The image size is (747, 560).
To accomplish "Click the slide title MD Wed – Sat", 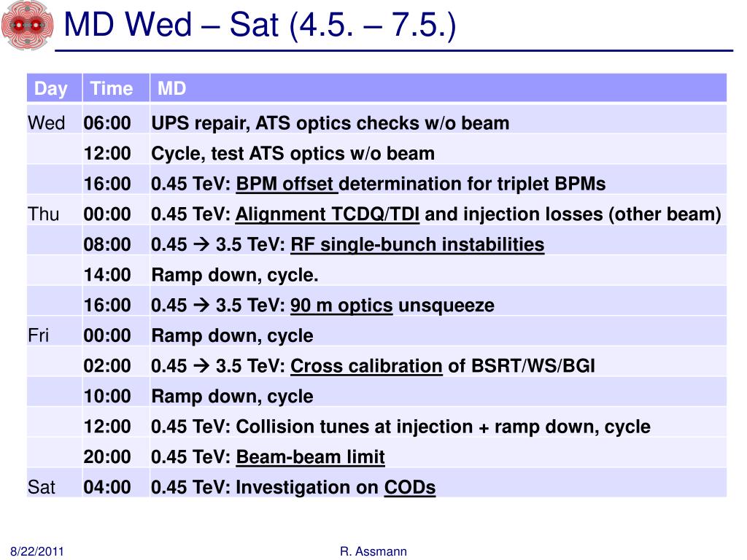I will coord(260,25).
